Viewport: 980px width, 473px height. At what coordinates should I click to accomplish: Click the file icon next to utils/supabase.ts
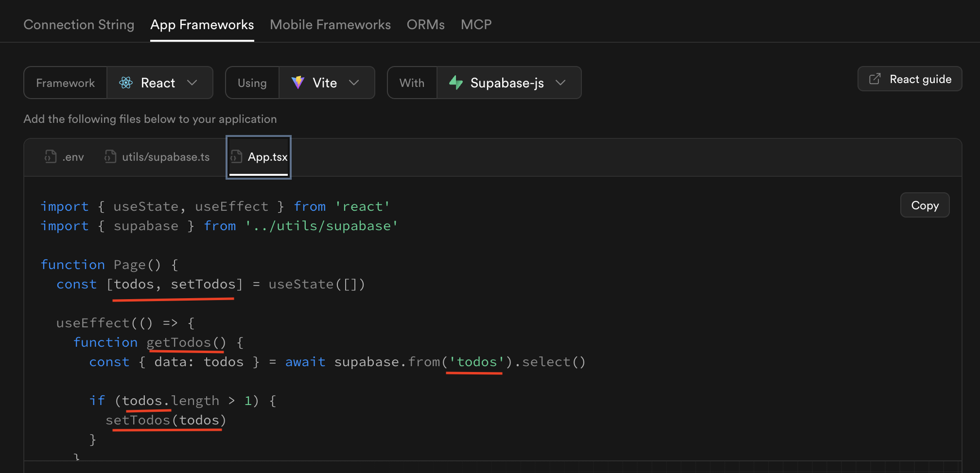coord(110,157)
